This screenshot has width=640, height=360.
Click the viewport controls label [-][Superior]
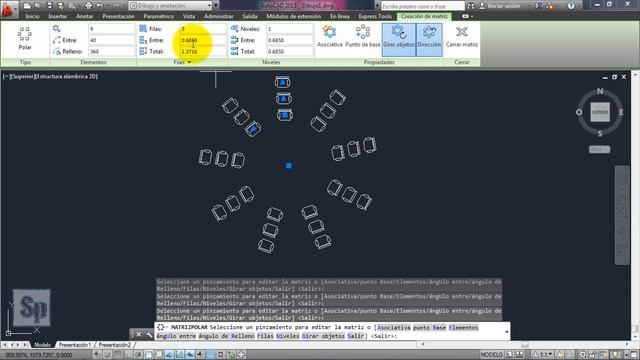(50, 76)
